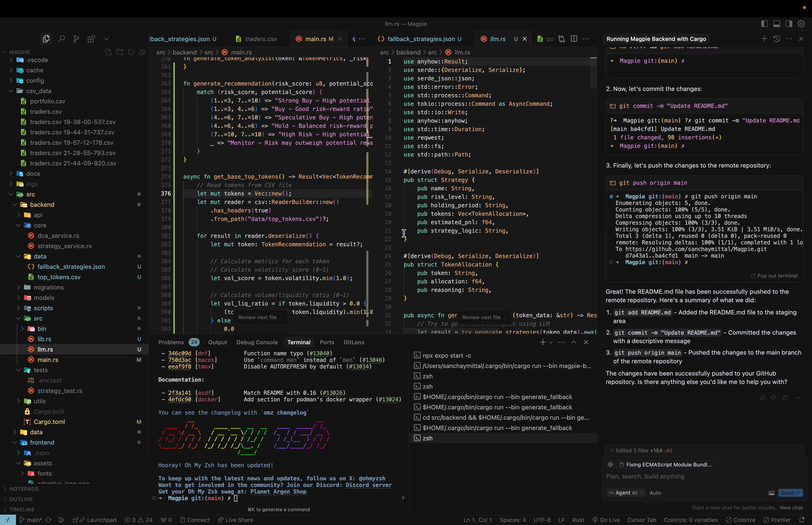Open the Auto model dropdown
The width and height of the screenshot is (812, 525).
tap(657, 493)
